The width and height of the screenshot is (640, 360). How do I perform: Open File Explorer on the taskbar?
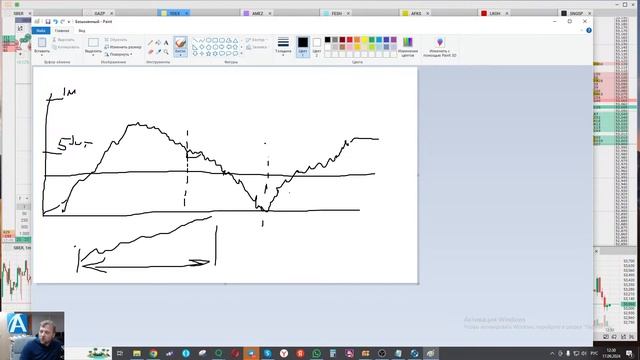tap(137, 353)
